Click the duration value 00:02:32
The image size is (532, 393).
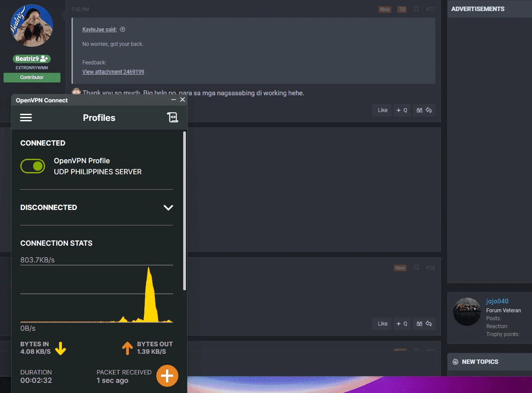36,380
